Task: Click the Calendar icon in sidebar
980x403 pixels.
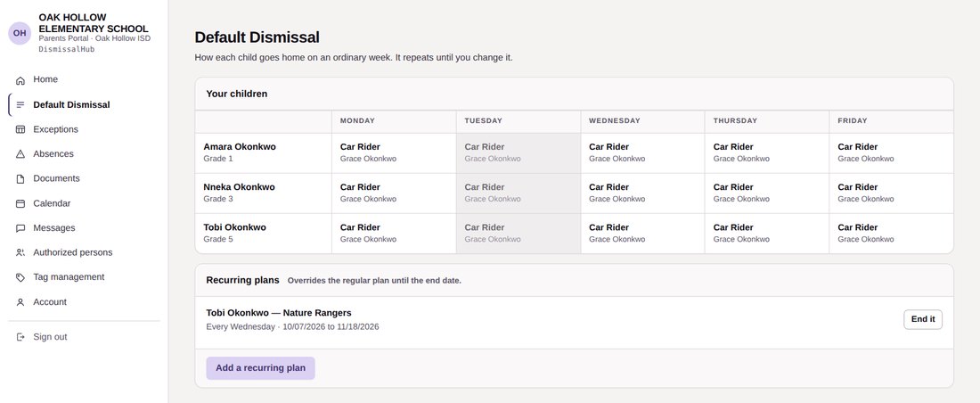Action: pyautogui.click(x=20, y=203)
